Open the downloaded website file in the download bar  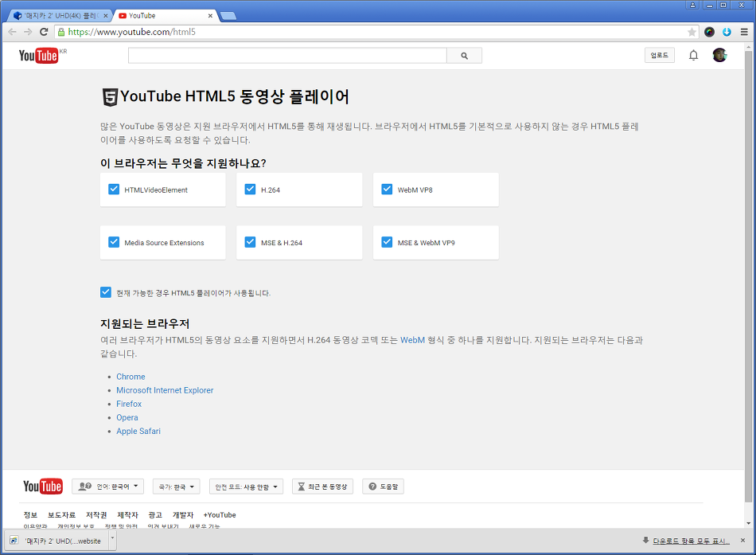click(x=57, y=541)
